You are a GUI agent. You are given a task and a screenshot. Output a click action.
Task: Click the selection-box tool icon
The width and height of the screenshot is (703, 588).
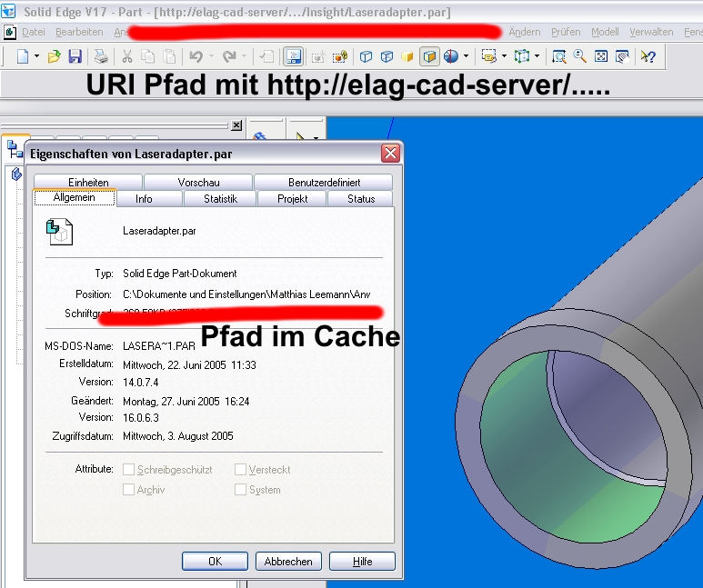[488, 56]
